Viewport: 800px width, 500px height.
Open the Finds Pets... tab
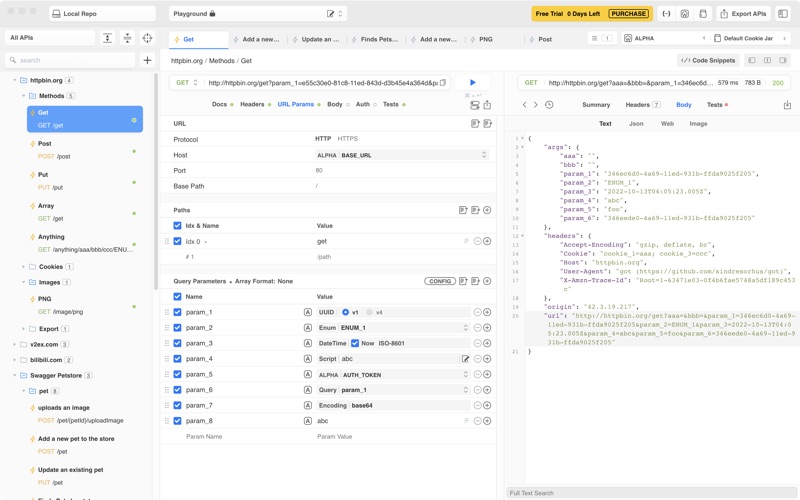pos(379,39)
